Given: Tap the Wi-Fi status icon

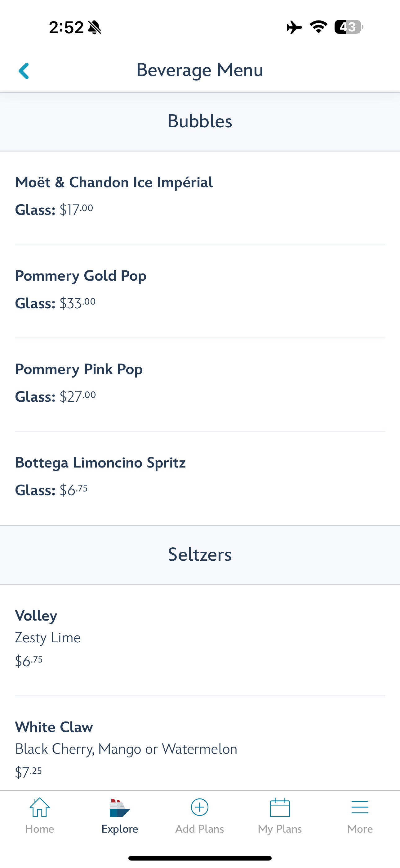Looking at the screenshot, I should (x=318, y=27).
